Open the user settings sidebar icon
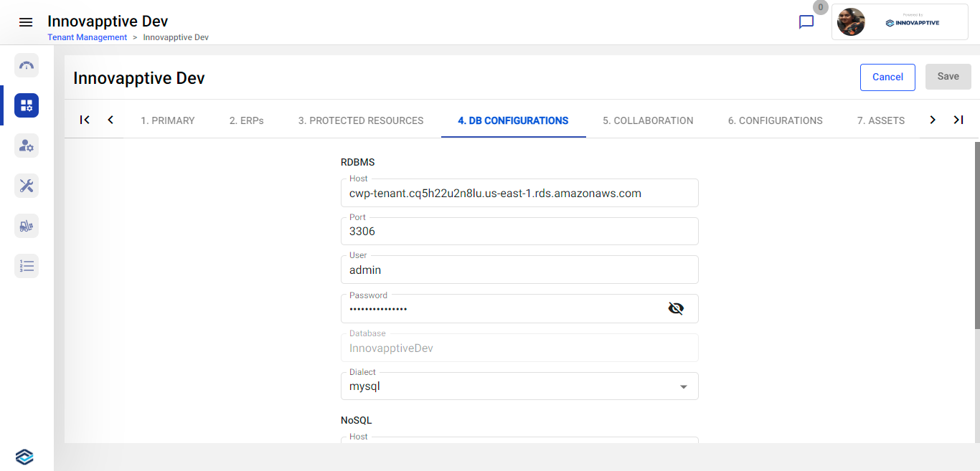Screen dimensions: 980x471 pos(27,146)
